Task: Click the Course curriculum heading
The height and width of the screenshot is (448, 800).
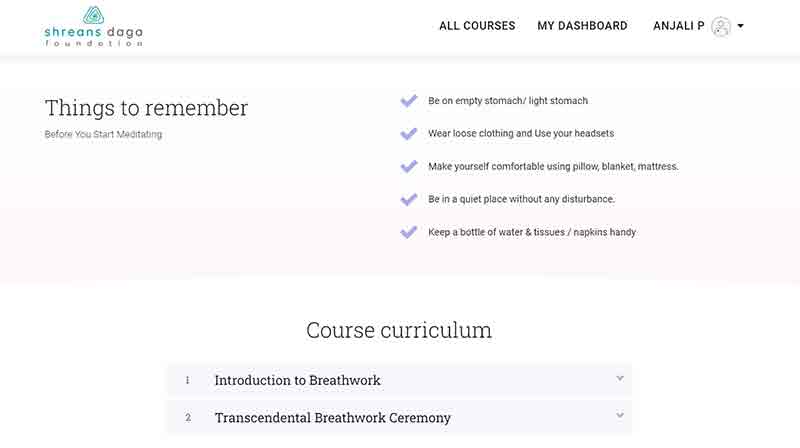Action: [x=399, y=330]
